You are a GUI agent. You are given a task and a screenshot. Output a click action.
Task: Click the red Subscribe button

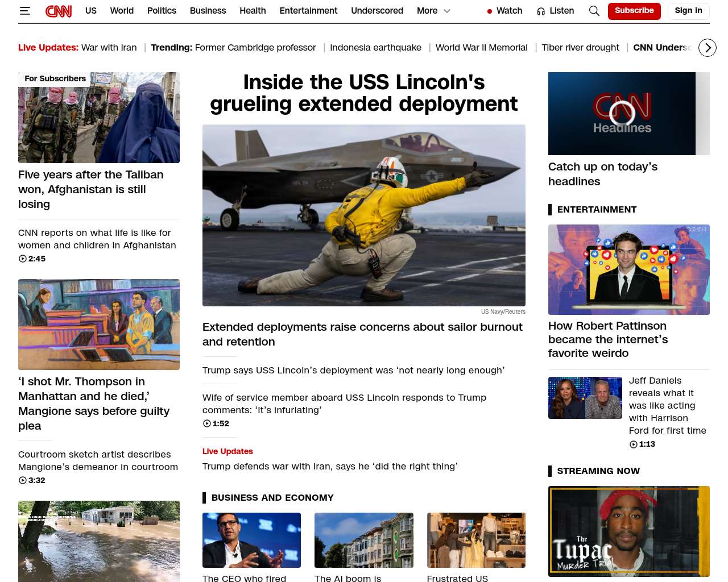[634, 11]
